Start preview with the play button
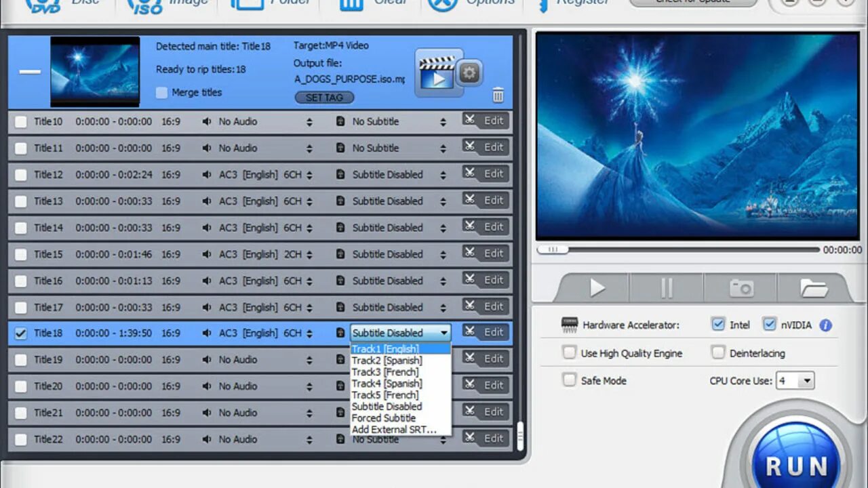The height and width of the screenshot is (488, 868). (597, 288)
